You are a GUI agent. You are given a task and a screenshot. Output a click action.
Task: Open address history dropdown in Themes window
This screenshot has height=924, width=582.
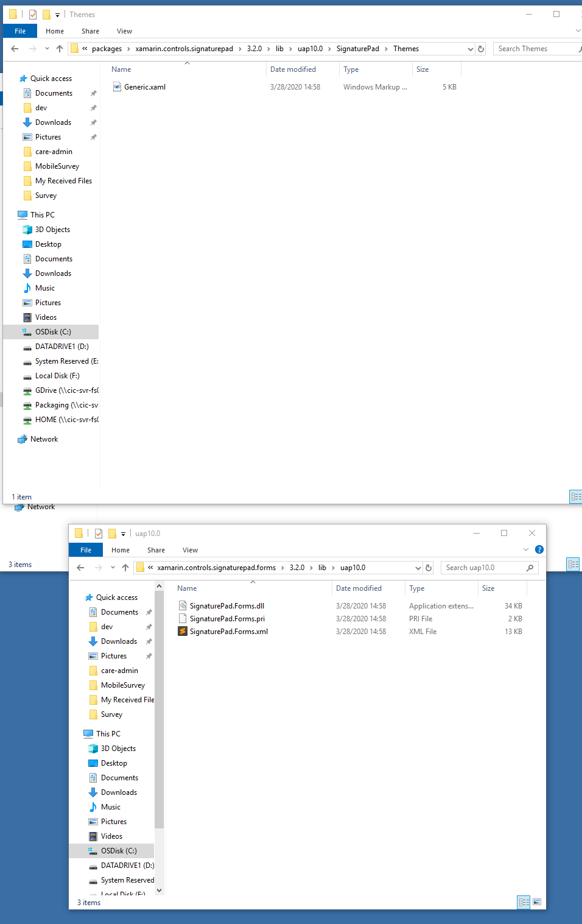(471, 49)
